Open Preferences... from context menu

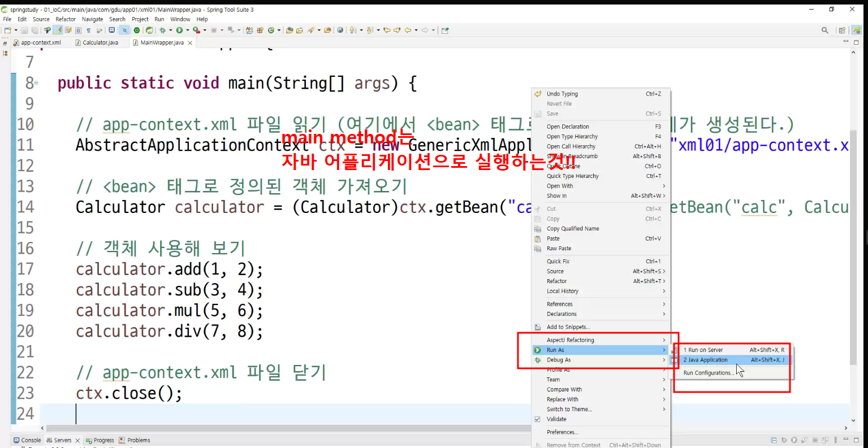point(601,432)
